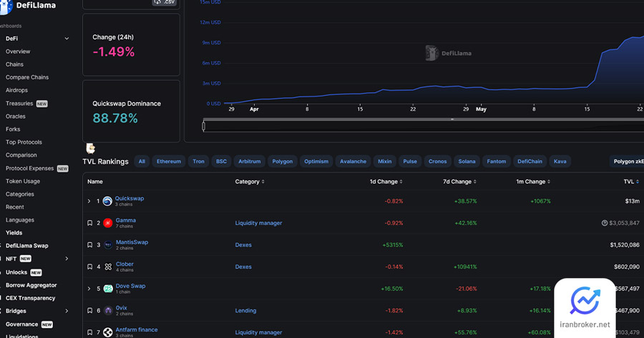Select the Pulse chain filter
Viewport: 644px width, 338px height.
[409, 161]
